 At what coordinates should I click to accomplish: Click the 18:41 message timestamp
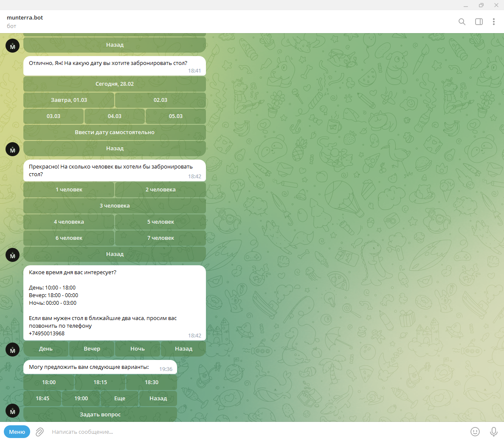click(194, 71)
